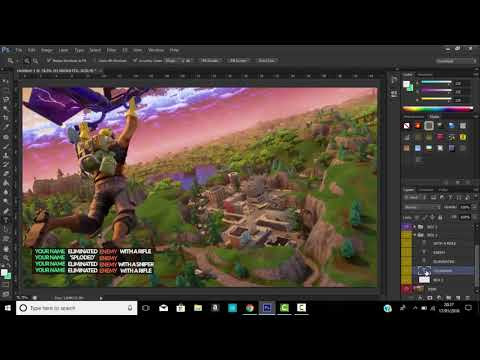
Task: Open File Explorer from the taskbar
Action: click(x=198, y=308)
